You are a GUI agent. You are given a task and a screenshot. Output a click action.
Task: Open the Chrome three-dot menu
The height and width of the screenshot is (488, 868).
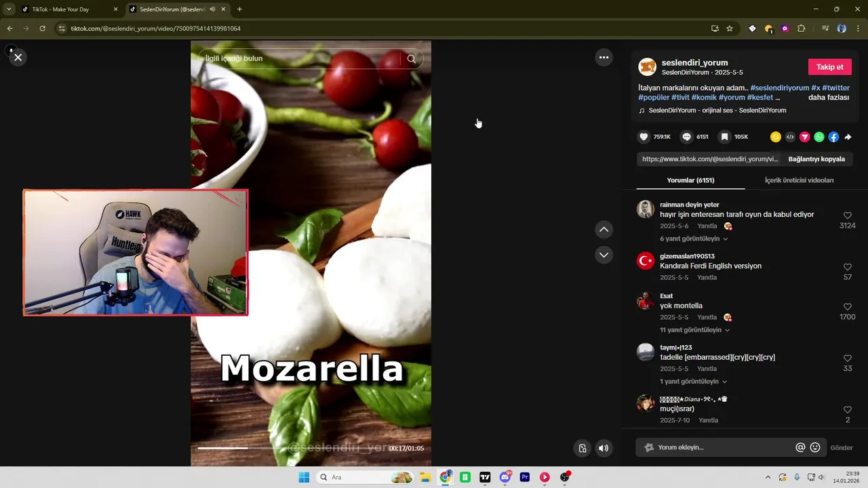click(x=859, y=28)
